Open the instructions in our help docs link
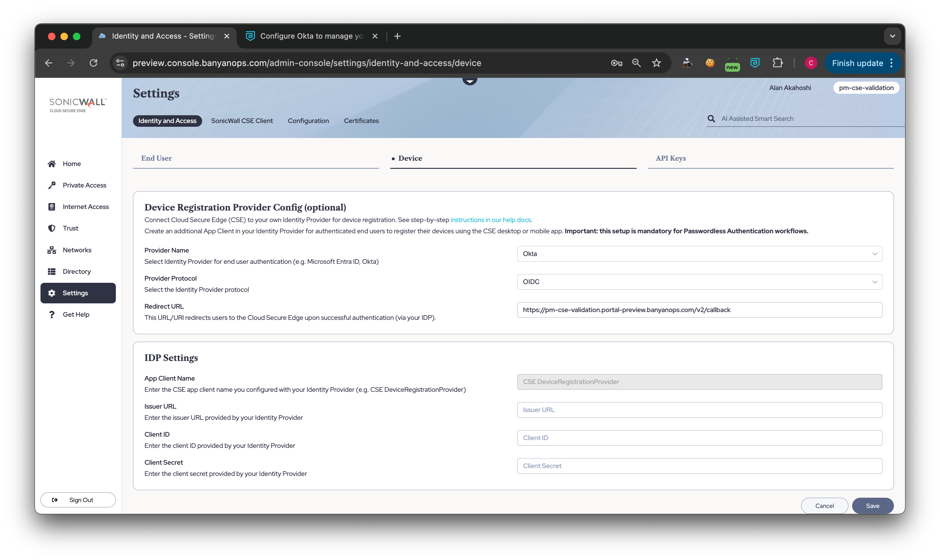Viewport: 940px width, 560px height. 490,220
